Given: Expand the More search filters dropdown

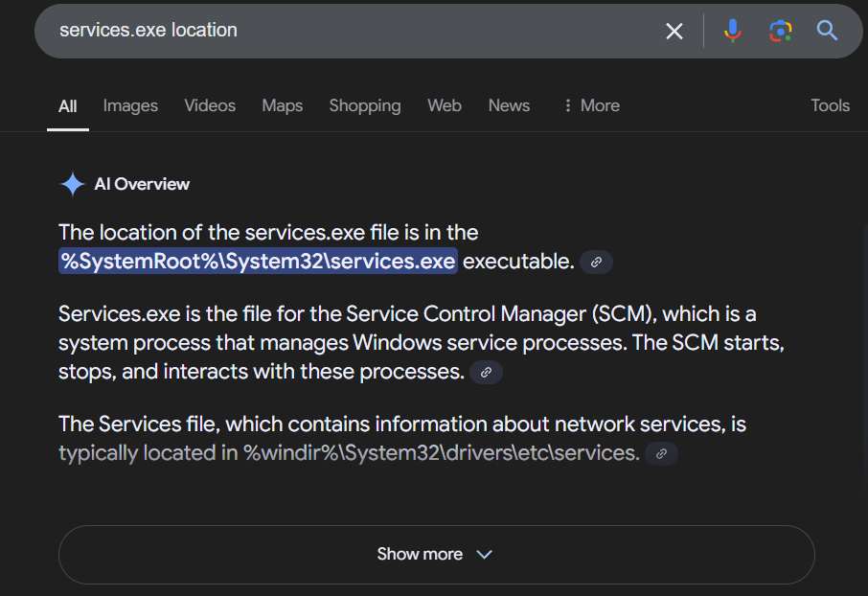Looking at the screenshot, I should coord(592,105).
